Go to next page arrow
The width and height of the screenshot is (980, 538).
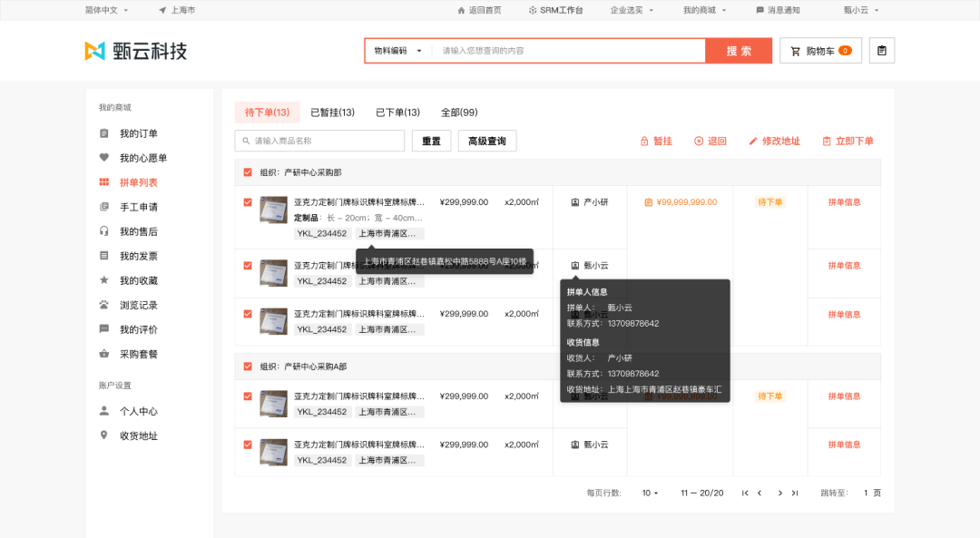click(x=780, y=493)
